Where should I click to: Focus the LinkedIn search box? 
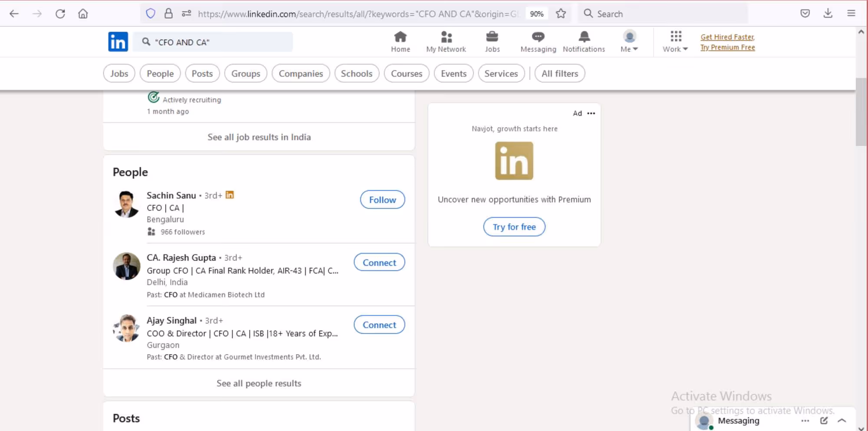(213, 42)
